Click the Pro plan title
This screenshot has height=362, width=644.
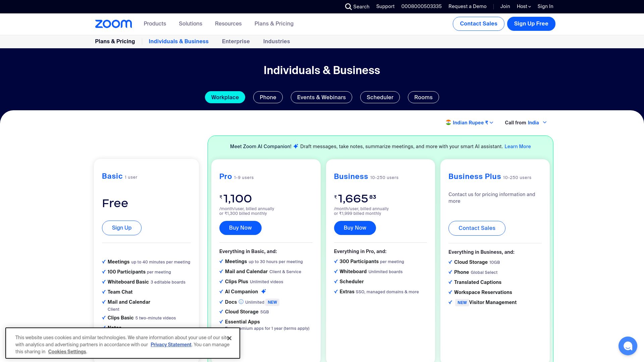[225, 177]
